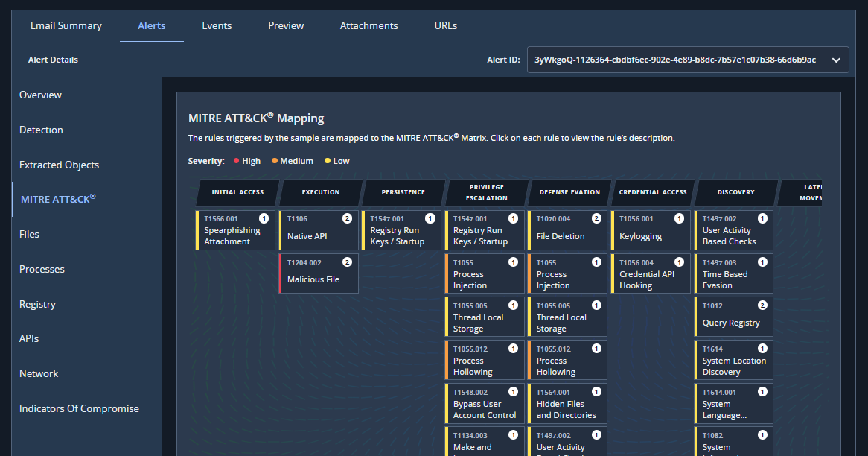The width and height of the screenshot is (868, 456).
Task: Open Defense Evasion T1055 Process Injection
Action: click(567, 273)
